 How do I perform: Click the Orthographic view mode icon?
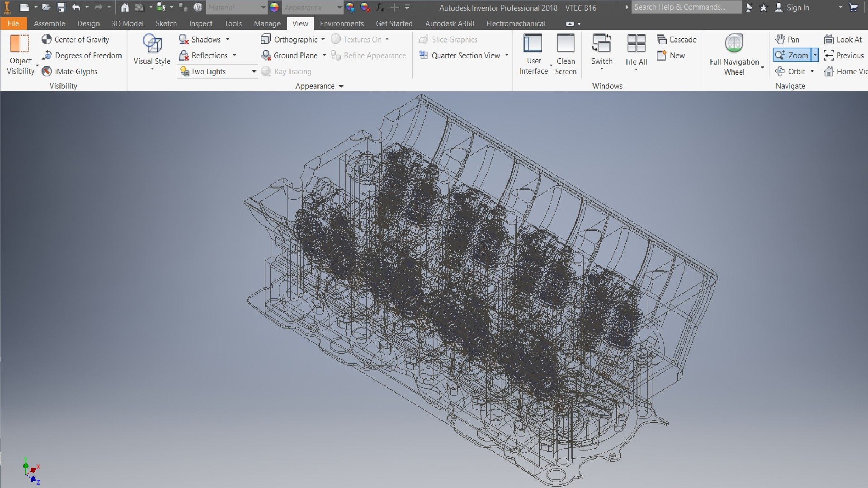(265, 39)
